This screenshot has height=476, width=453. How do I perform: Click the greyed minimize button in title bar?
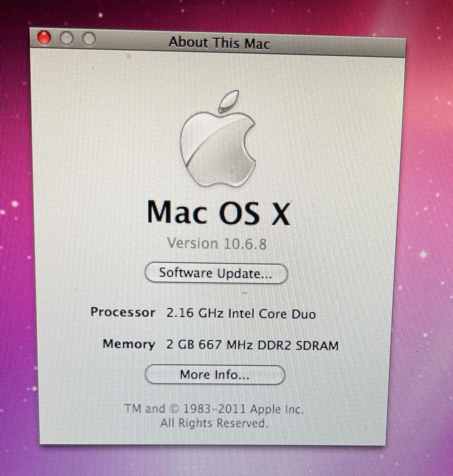coord(66,39)
